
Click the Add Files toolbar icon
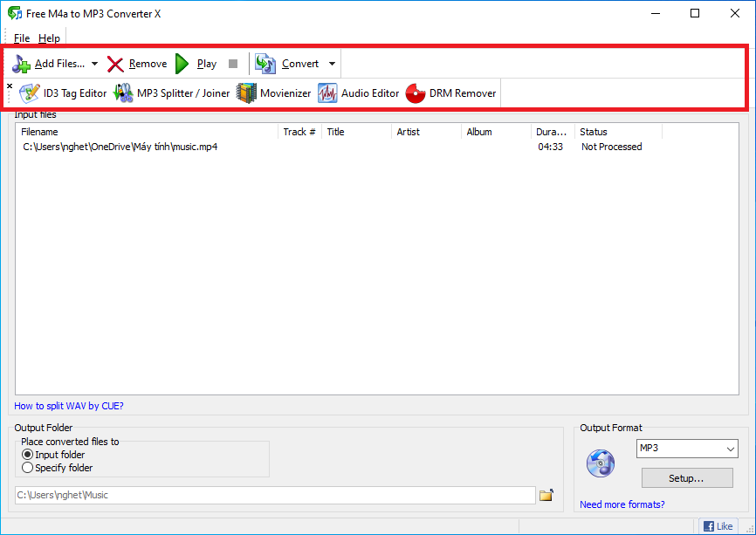coord(22,64)
